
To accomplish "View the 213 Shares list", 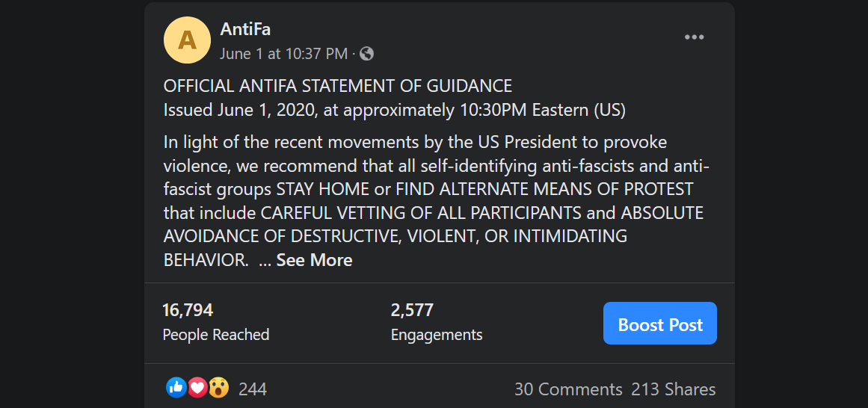I will tap(673, 389).
